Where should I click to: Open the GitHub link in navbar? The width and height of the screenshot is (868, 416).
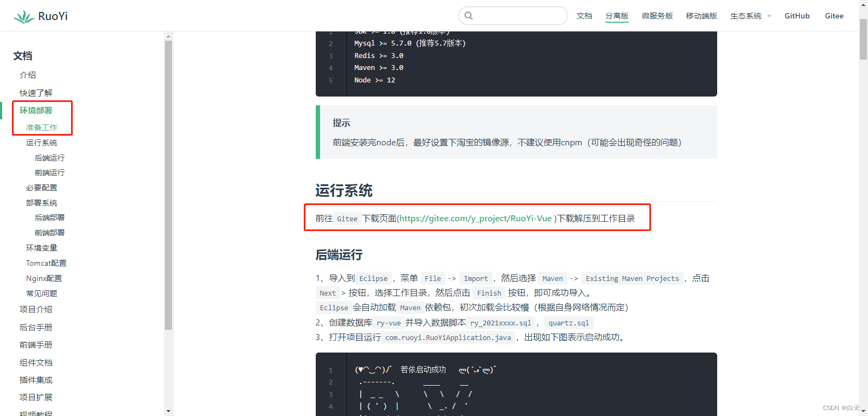(x=797, y=16)
